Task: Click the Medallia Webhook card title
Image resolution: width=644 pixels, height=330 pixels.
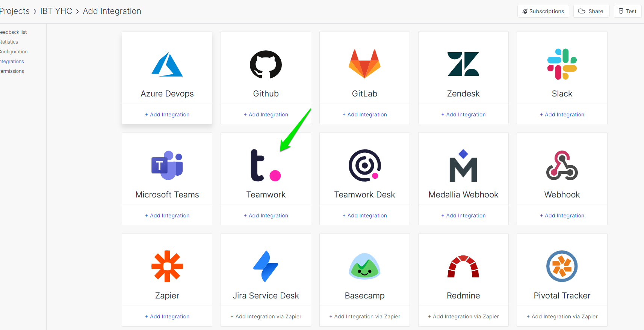Action: pos(463,194)
